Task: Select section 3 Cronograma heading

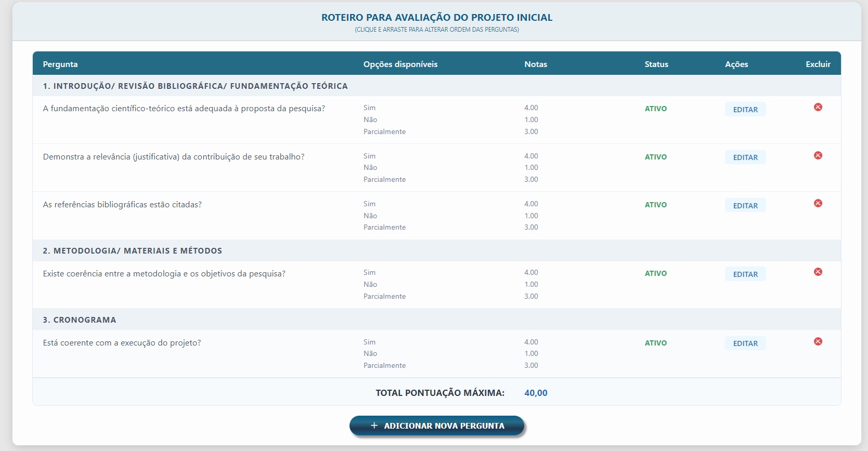Action: (80, 320)
